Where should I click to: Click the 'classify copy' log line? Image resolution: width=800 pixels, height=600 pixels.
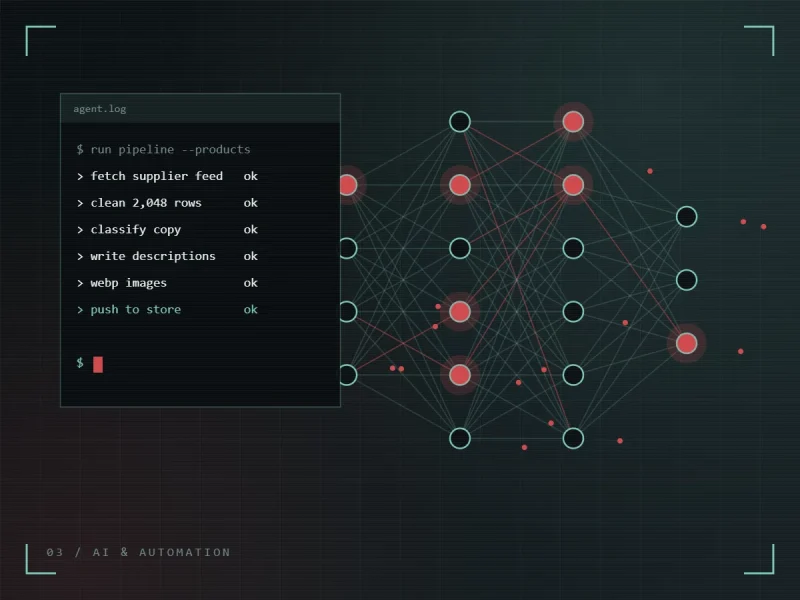[x=167, y=230]
